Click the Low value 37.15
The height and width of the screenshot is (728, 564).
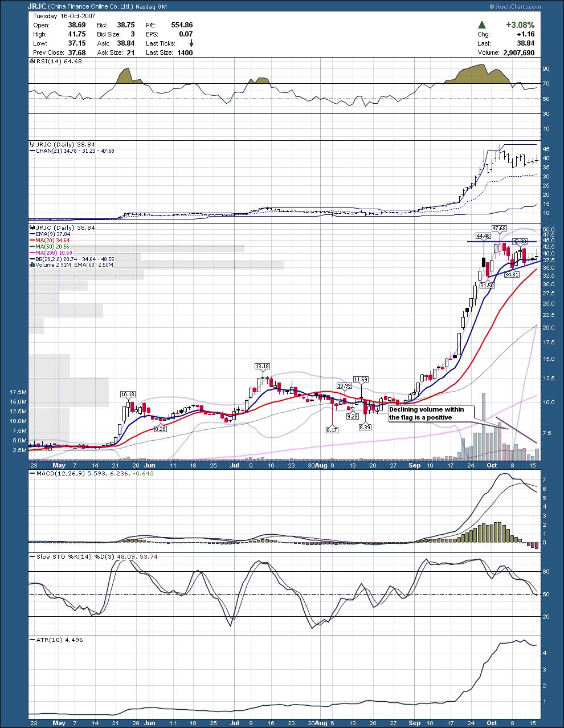pos(76,43)
